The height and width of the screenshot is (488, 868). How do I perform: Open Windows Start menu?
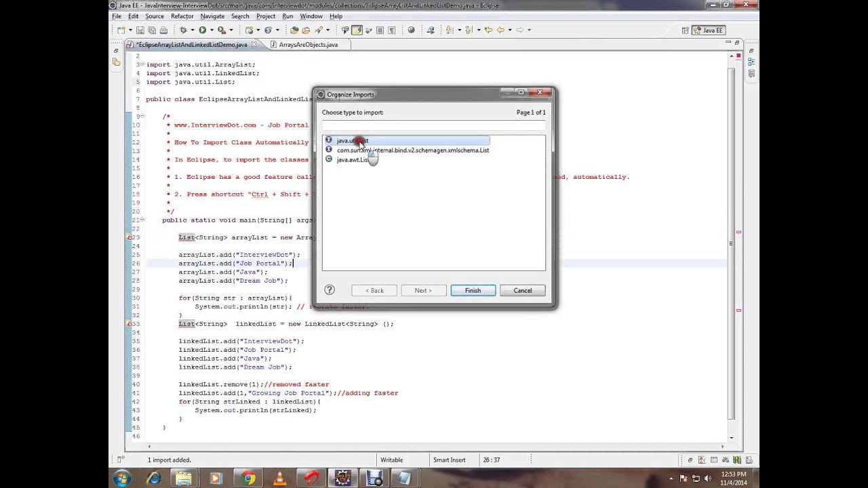tap(123, 479)
